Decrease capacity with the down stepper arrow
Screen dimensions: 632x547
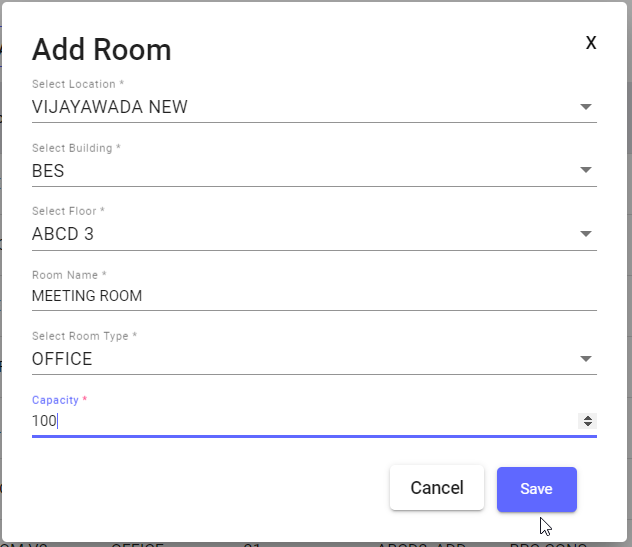588,425
